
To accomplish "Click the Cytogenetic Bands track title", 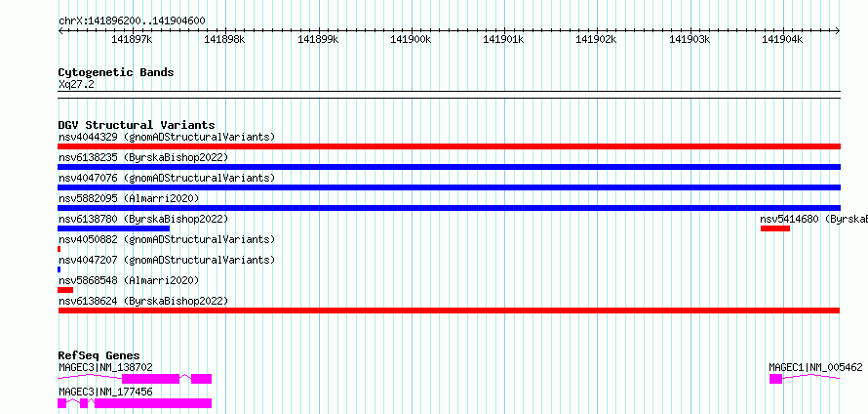I will point(116,72).
